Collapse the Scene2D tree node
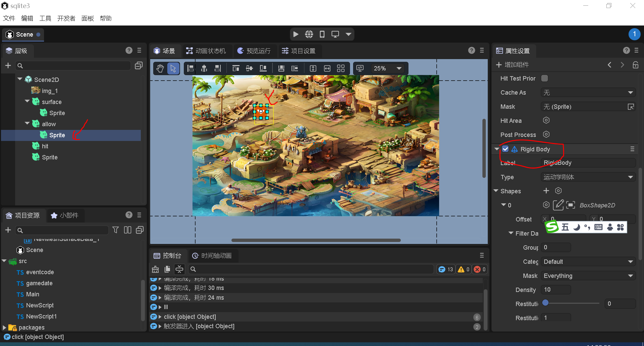The height and width of the screenshot is (346, 644). pyautogui.click(x=20, y=79)
